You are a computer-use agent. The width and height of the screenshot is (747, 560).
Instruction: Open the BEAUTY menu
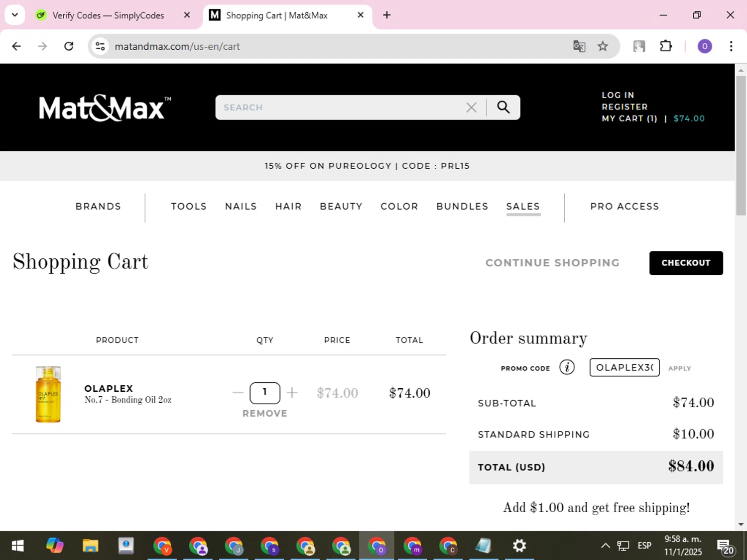[x=341, y=206]
